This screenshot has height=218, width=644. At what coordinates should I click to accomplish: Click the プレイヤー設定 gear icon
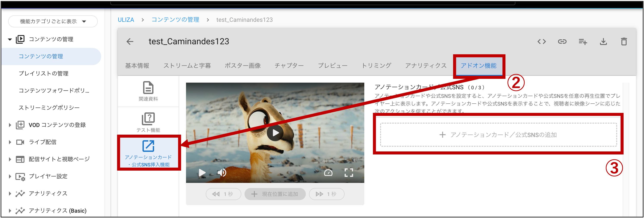[x=20, y=177]
